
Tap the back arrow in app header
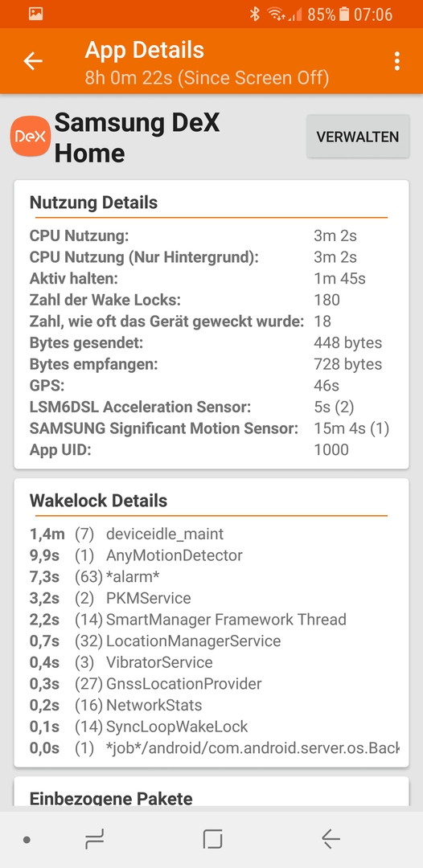[x=33, y=61]
